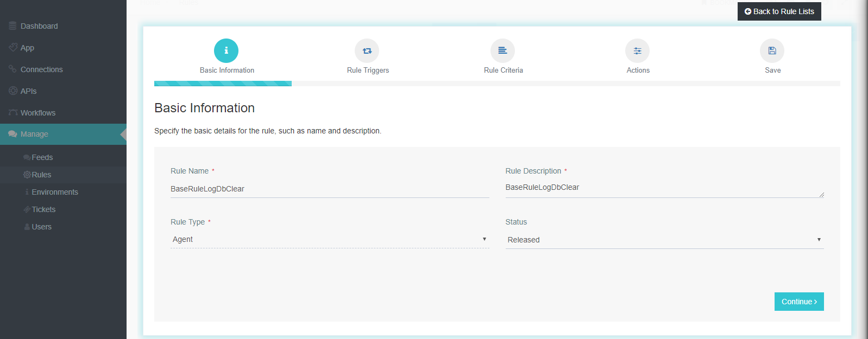Viewport: 868px width, 339px height.
Task: Click the Rule Description text area
Action: 664,188
